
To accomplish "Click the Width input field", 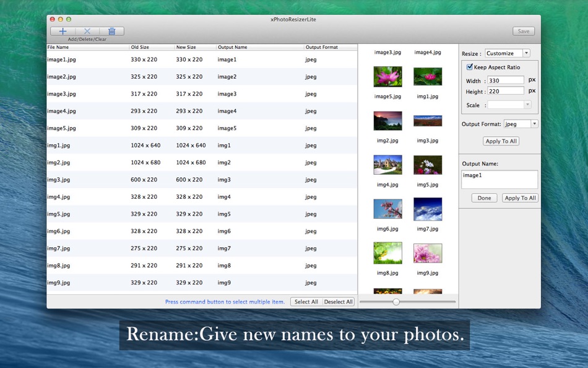I will (506, 81).
